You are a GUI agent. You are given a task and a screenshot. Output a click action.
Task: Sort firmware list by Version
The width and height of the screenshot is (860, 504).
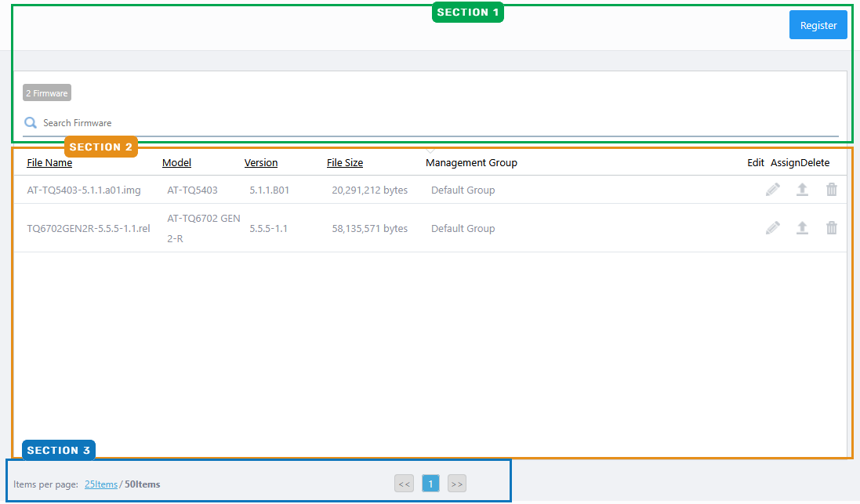click(261, 163)
